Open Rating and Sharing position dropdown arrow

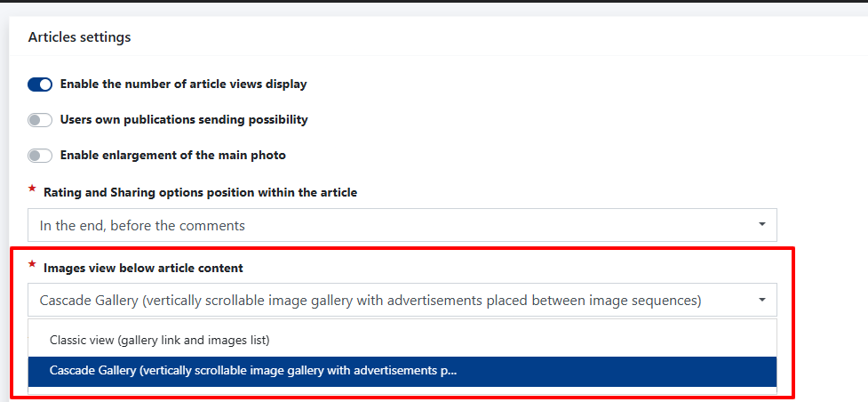point(761,225)
